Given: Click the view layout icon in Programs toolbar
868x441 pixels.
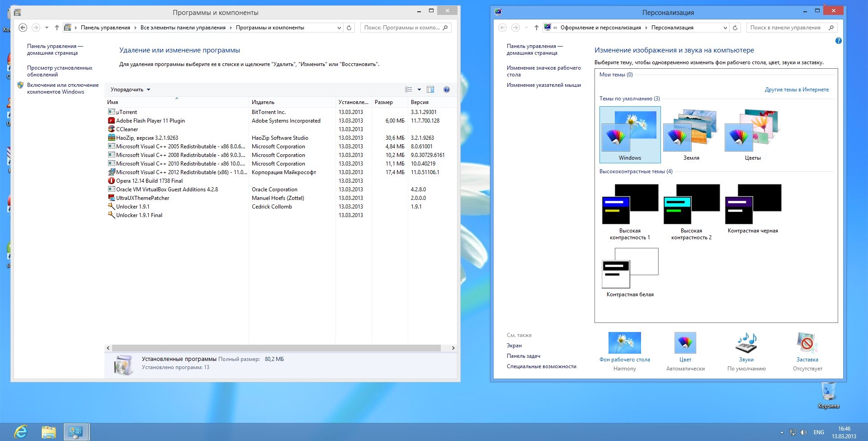Looking at the screenshot, I should [409, 90].
